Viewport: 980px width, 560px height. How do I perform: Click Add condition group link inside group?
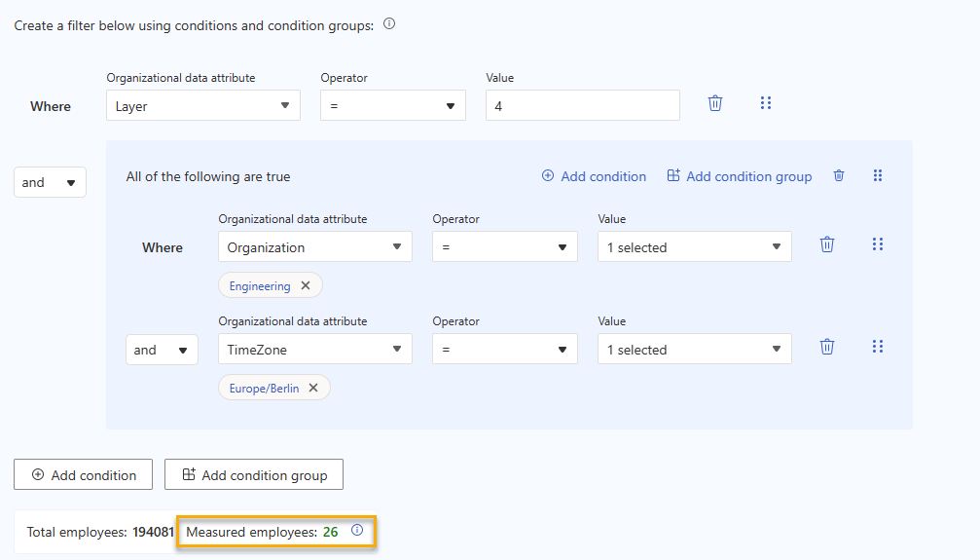(739, 176)
